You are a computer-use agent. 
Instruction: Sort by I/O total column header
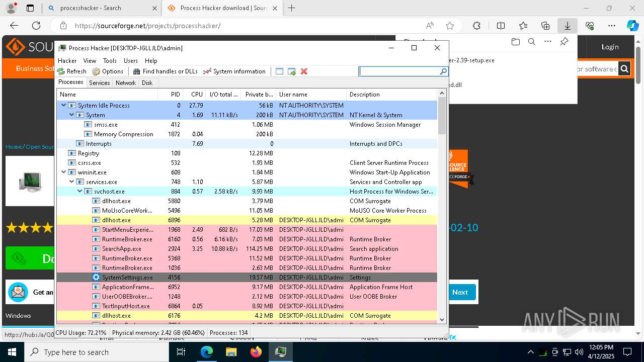point(223,94)
